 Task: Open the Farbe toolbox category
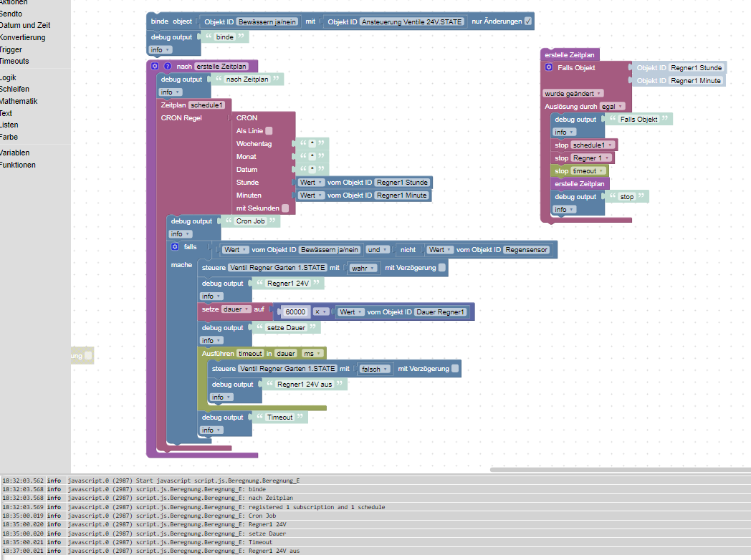[x=9, y=137]
